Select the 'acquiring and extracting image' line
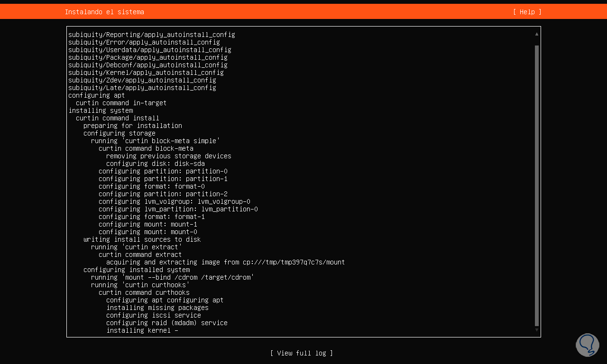The height and width of the screenshot is (364, 607). click(x=225, y=262)
